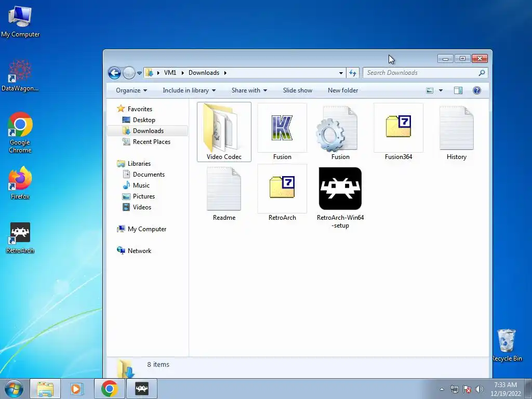Start the Slide show
The height and width of the screenshot is (399, 532).
(298, 90)
